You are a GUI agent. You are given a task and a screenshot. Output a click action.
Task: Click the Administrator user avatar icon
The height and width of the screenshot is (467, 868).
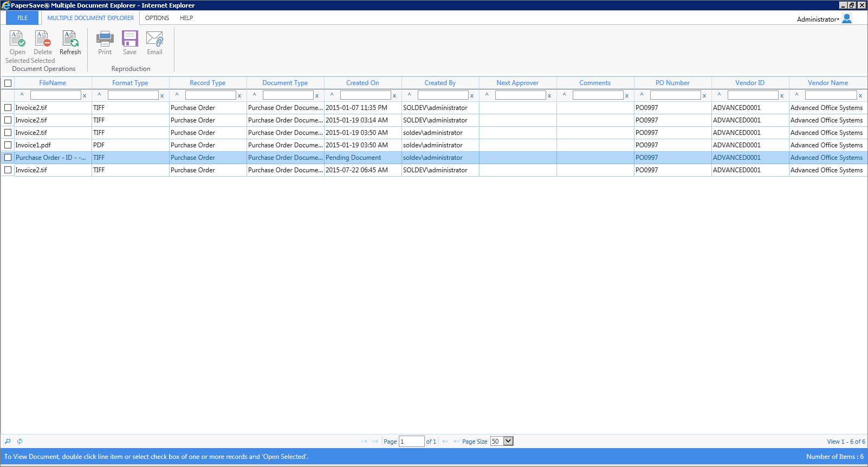coord(847,18)
